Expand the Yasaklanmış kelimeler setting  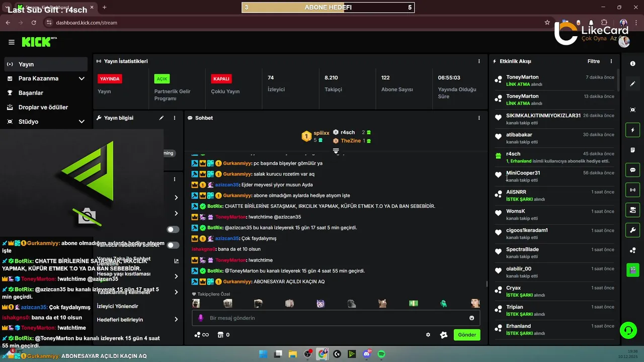point(176,292)
